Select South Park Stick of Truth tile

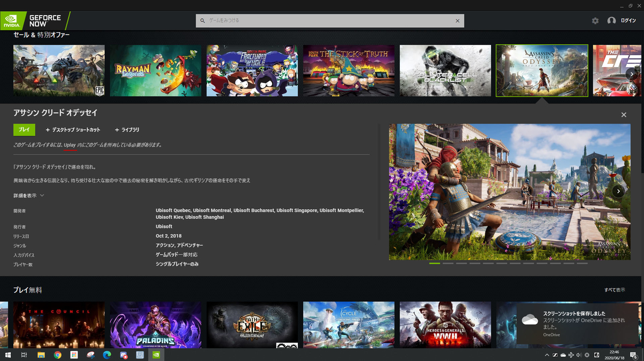point(349,70)
